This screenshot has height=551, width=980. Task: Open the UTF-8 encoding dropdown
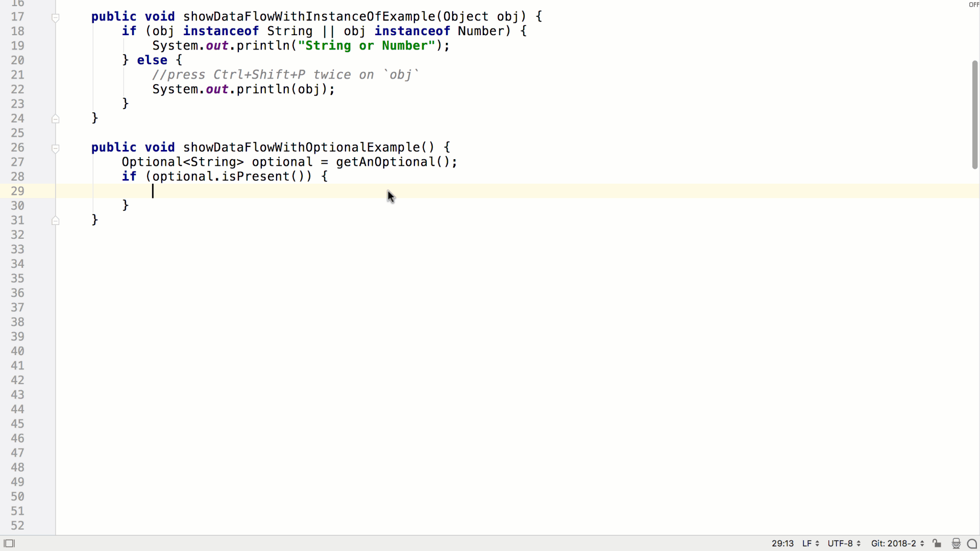pos(842,543)
